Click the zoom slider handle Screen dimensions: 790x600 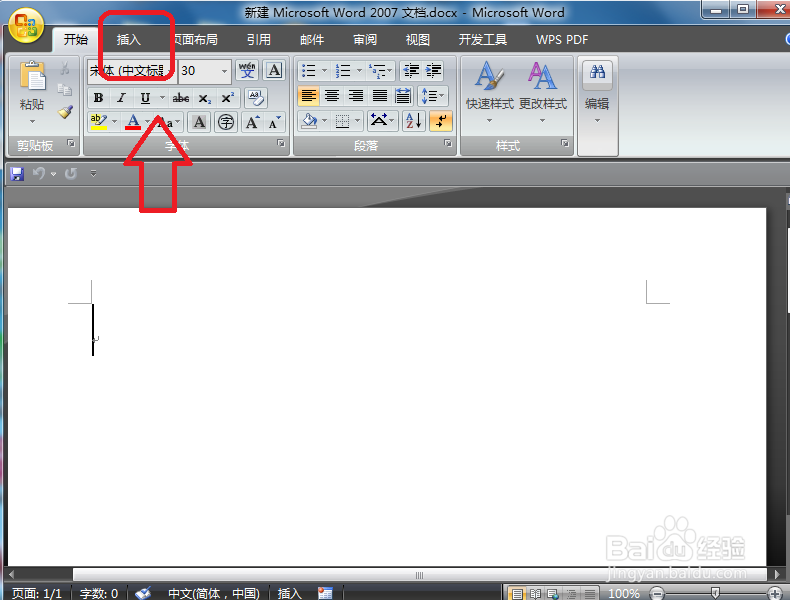(x=715, y=592)
